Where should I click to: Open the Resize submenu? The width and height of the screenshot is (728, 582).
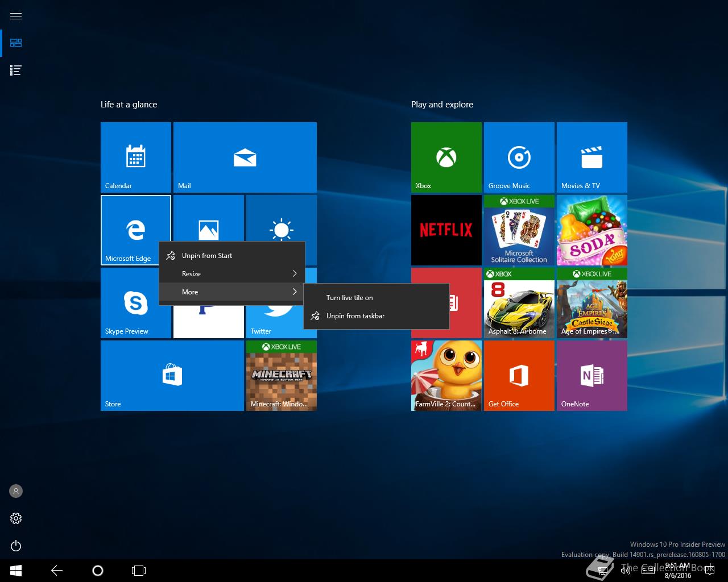(232, 274)
